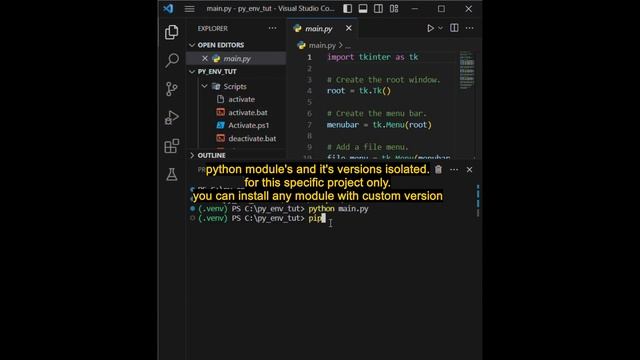Image resolution: width=640 pixels, height=360 pixels.
Task: Click the line 4 root assignment code
Action: pos(358,91)
